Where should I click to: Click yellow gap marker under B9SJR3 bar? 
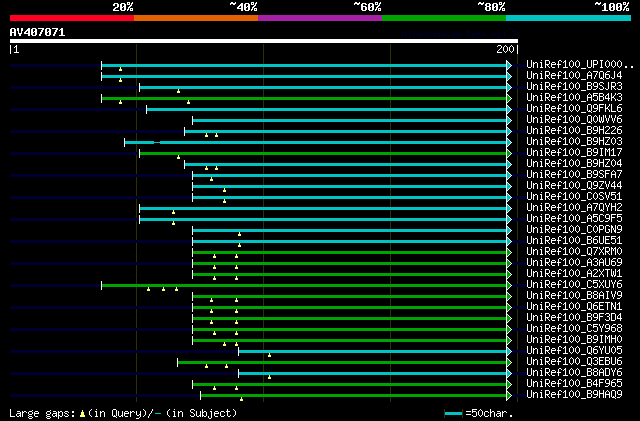(x=178, y=91)
